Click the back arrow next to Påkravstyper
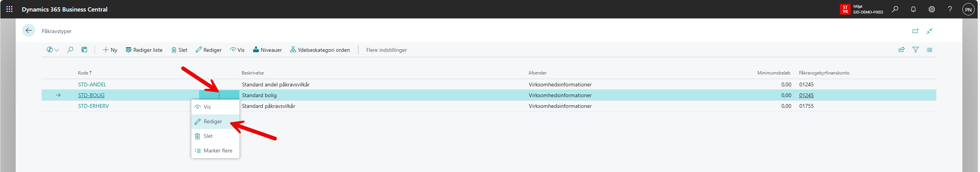The width and height of the screenshot is (980, 172). (x=29, y=31)
